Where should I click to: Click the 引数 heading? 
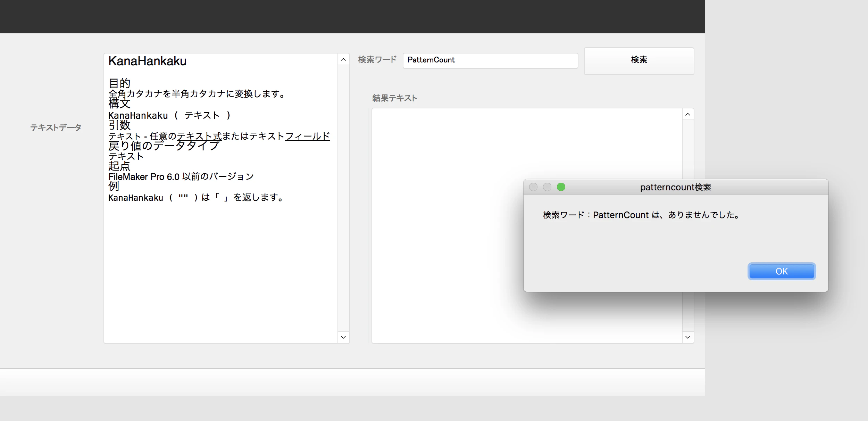[x=119, y=125]
